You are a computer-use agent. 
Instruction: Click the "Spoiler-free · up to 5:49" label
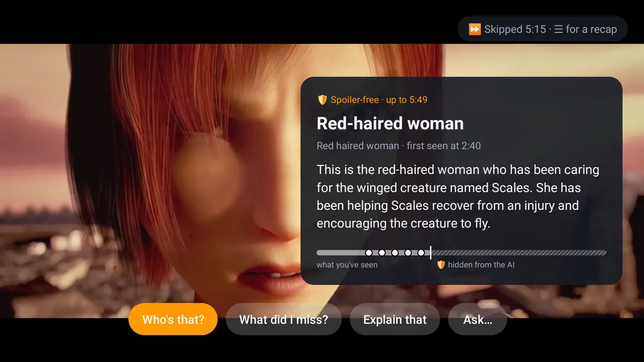(379, 100)
